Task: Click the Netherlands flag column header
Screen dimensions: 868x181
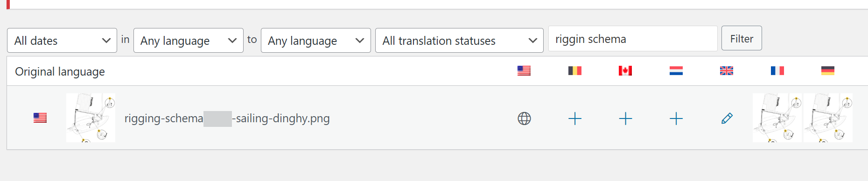Action: pyautogui.click(x=676, y=70)
